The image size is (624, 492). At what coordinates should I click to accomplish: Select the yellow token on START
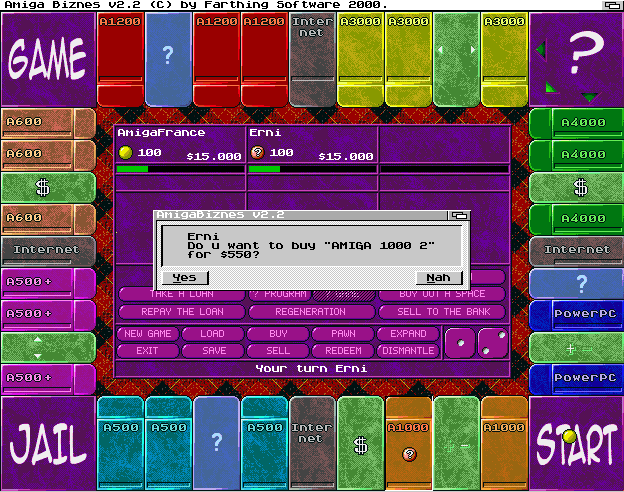click(x=569, y=436)
